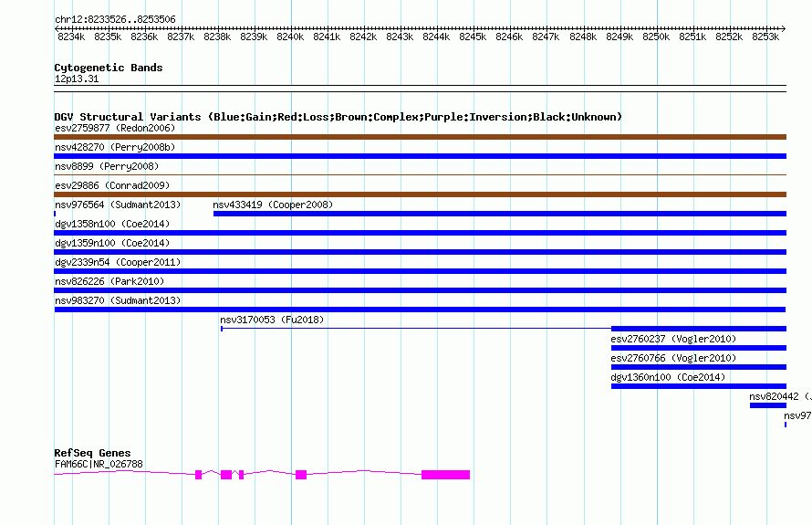Click the esv2759877 (Redon2006) variant label
This screenshot has width=812, height=525.
(115, 128)
